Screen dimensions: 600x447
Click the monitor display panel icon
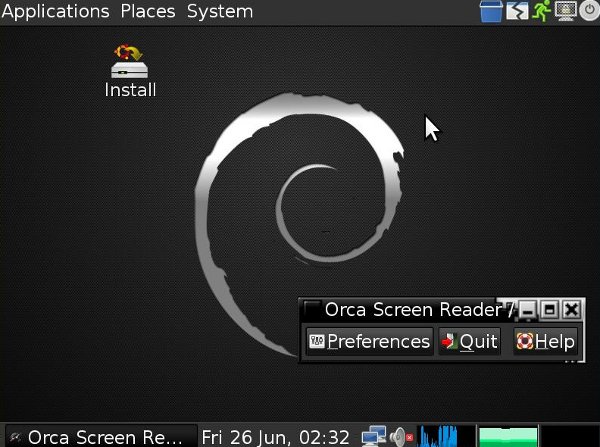pos(566,11)
